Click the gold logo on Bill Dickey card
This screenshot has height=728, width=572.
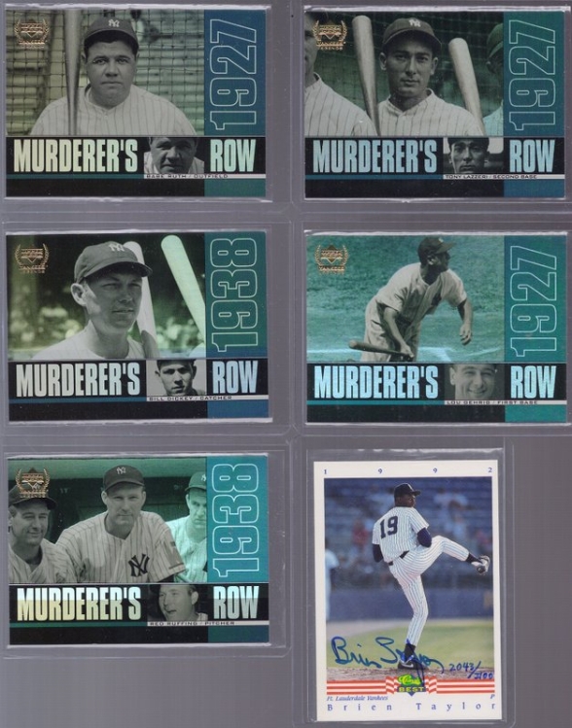[31, 258]
